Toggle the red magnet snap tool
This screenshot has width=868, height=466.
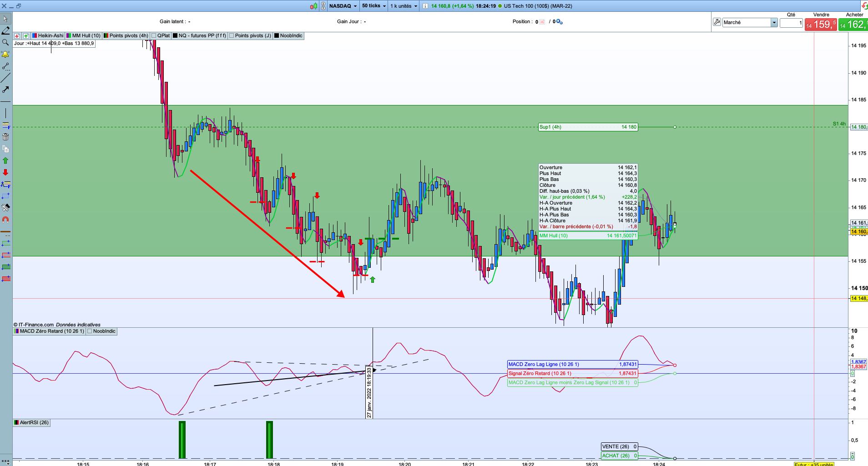coord(5,220)
